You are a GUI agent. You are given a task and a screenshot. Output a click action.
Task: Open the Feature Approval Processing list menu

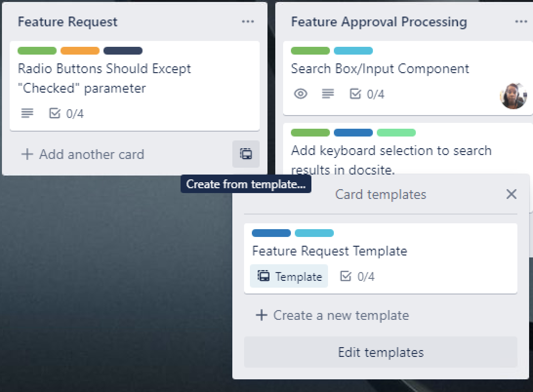pyautogui.click(x=521, y=21)
